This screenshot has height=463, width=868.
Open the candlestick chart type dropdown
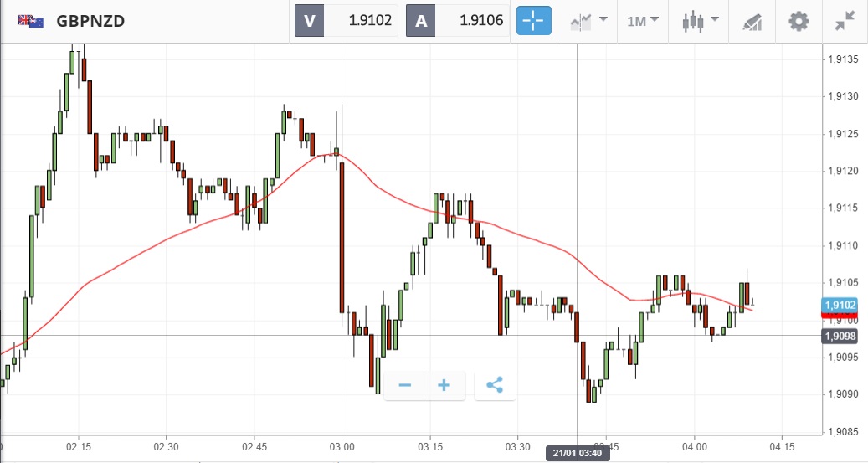click(701, 21)
